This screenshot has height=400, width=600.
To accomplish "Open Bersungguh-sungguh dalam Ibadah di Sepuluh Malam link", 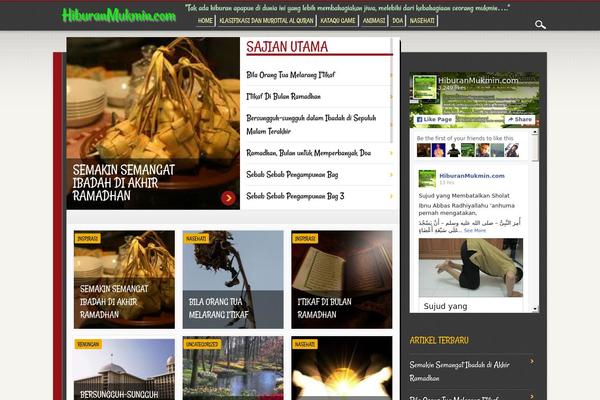I will click(311, 124).
